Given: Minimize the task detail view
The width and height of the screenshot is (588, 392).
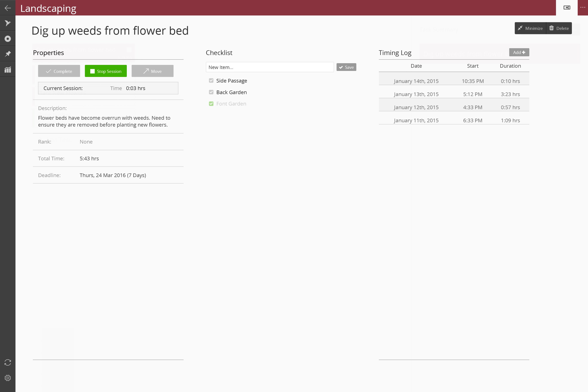Looking at the screenshot, I should pyautogui.click(x=530, y=28).
